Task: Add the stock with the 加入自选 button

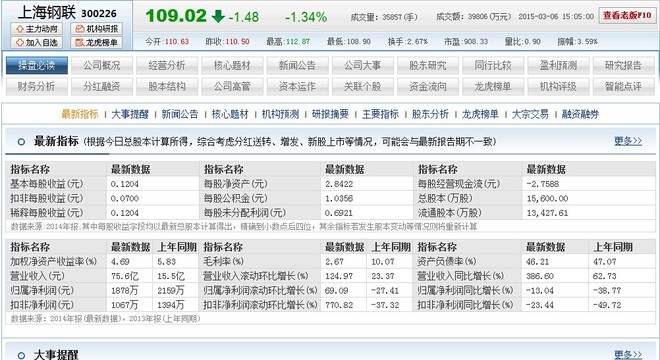Action: pos(37,43)
